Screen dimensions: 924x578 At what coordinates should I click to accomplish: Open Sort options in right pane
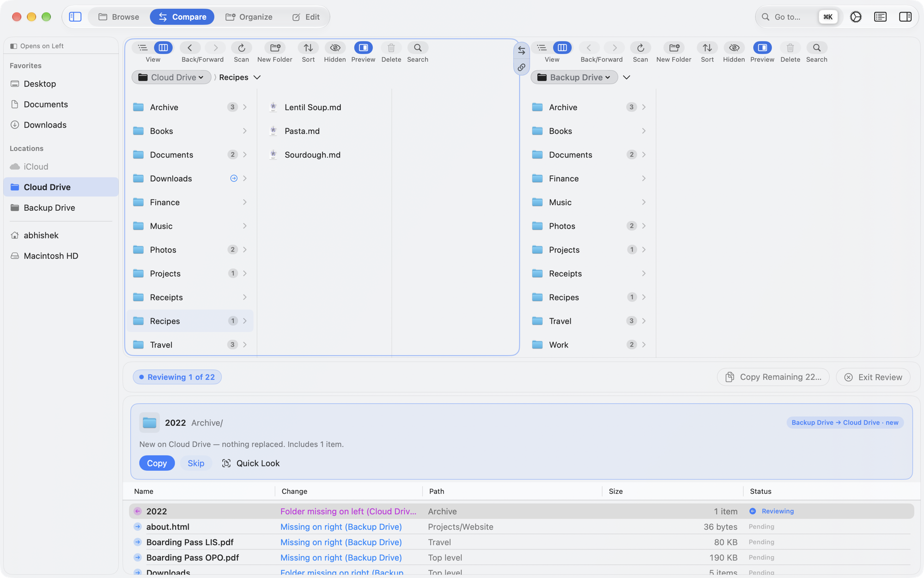[707, 48]
